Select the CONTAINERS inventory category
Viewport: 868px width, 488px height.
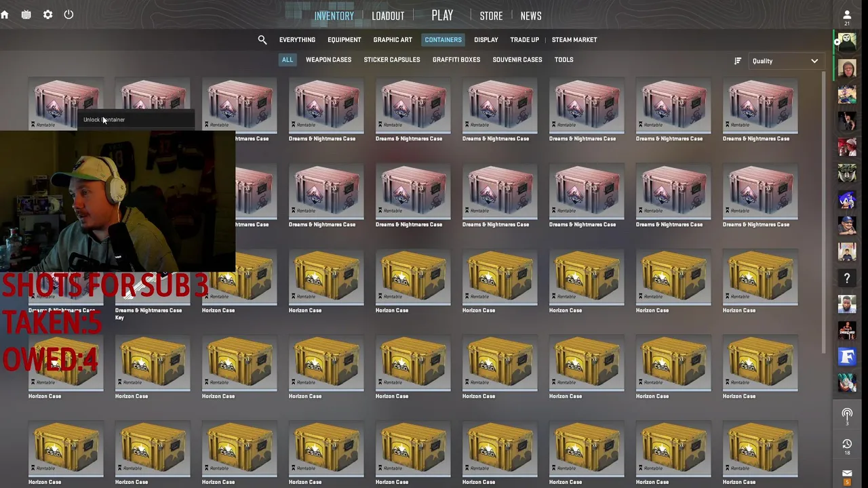[443, 40]
